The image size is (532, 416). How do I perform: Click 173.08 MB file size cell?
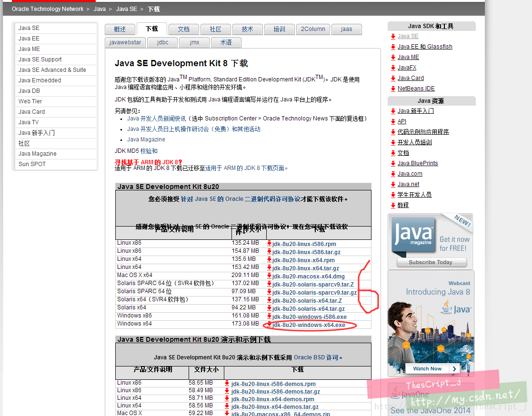(x=245, y=324)
